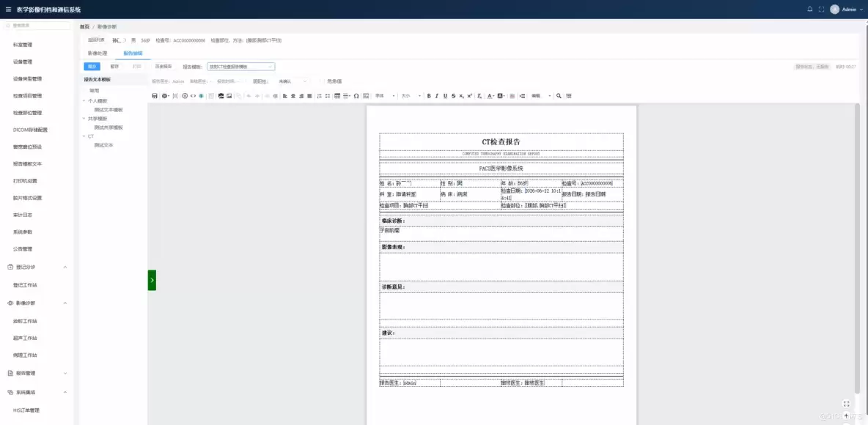Focus the sidebar menu search field
This screenshot has height=425, width=868.
pos(37,26)
